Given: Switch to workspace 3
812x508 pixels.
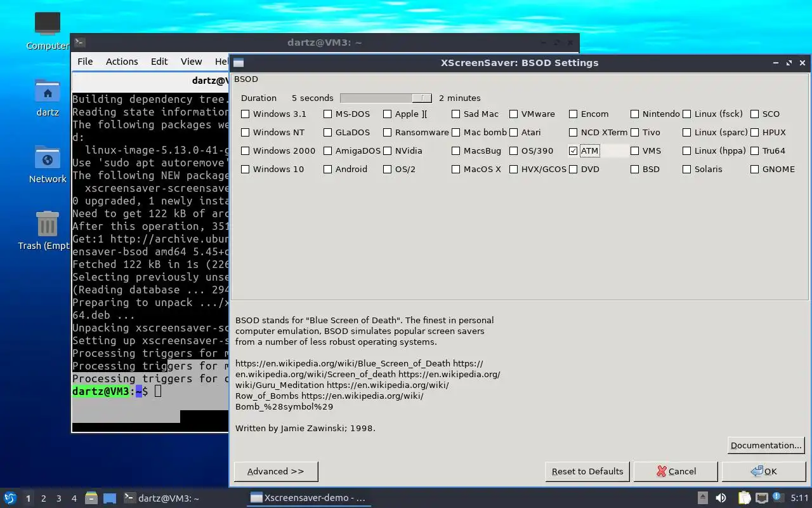Looking at the screenshot, I should (58, 498).
